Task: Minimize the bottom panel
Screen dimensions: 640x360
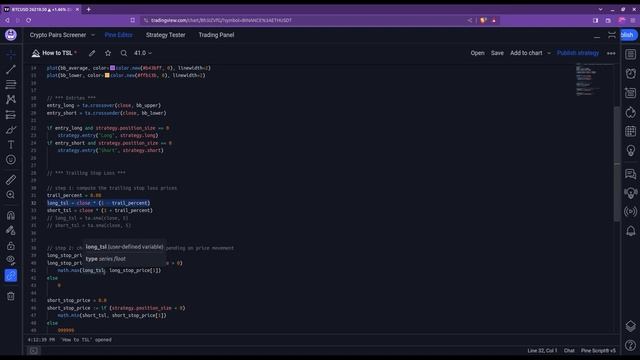Action: [597, 36]
